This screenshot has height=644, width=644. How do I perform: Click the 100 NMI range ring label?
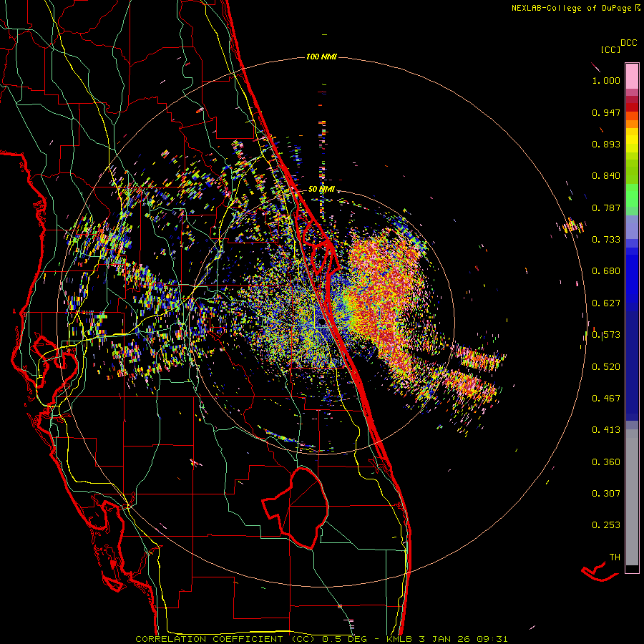pyautogui.click(x=321, y=57)
